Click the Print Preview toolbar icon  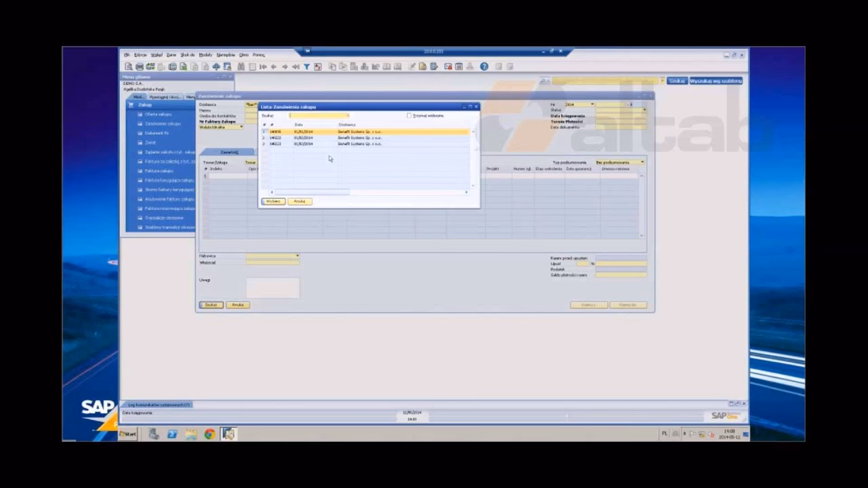[128, 66]
